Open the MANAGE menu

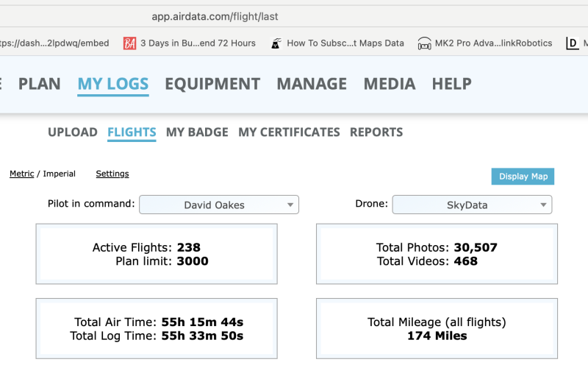312,84
